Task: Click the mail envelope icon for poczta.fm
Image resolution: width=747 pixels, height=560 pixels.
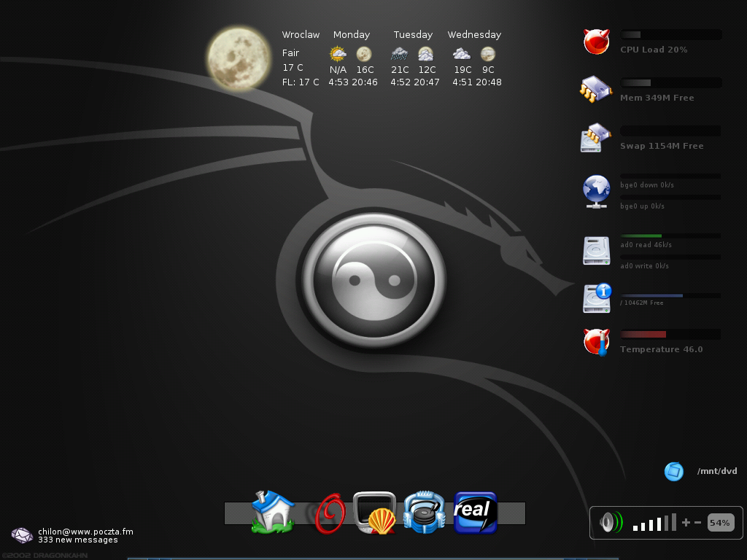Action: pyautogui.click(x=22, y=535)
